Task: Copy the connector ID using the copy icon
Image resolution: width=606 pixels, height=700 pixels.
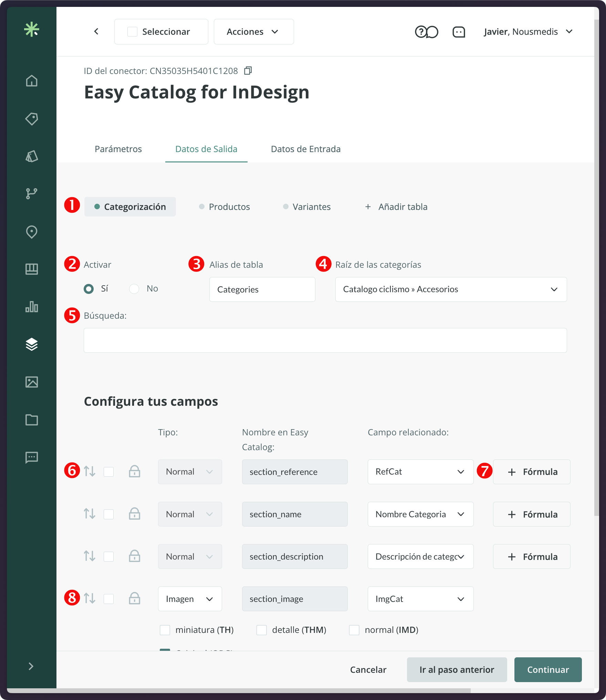Action: tap(248, 71)
